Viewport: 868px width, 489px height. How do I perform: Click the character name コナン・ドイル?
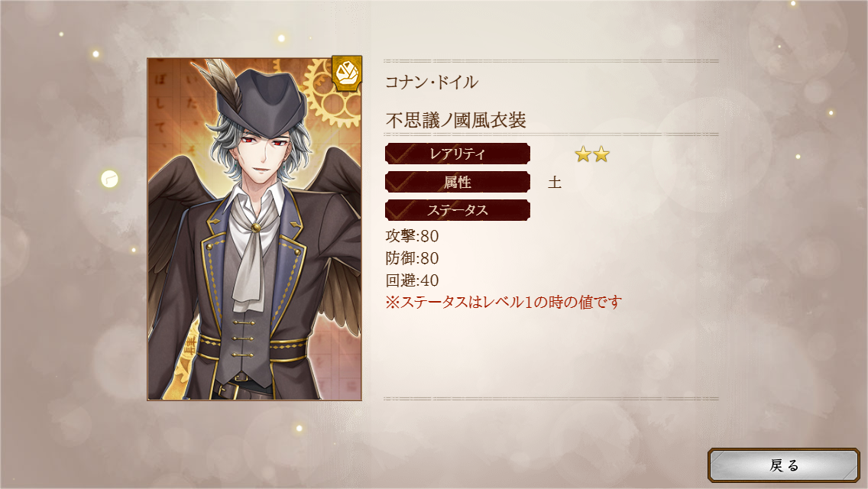pyautogui.click(x=432, y=83)
